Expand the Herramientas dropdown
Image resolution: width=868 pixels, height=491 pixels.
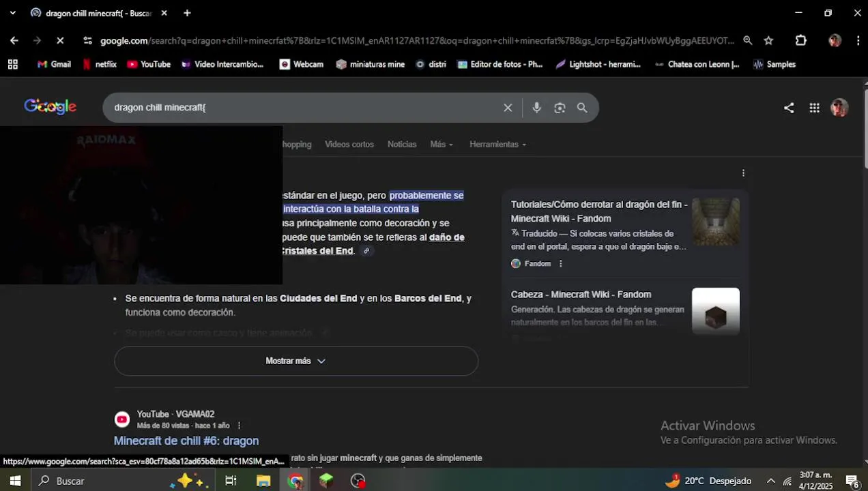tap(498, 145)
